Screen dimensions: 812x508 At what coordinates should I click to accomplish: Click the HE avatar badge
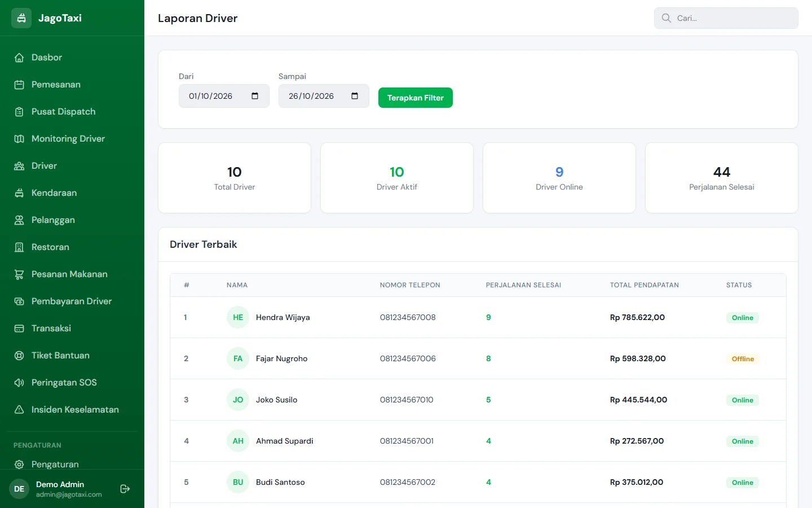click(238, 317)
